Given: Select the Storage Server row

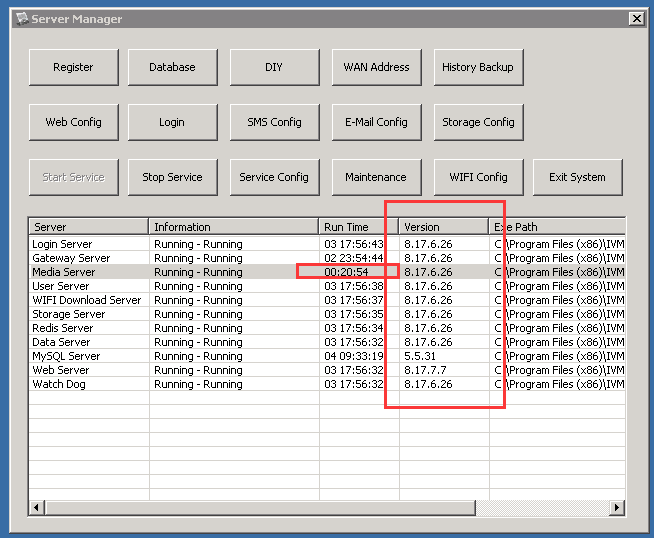Looking at the screenshot, I should pos(327,314).
